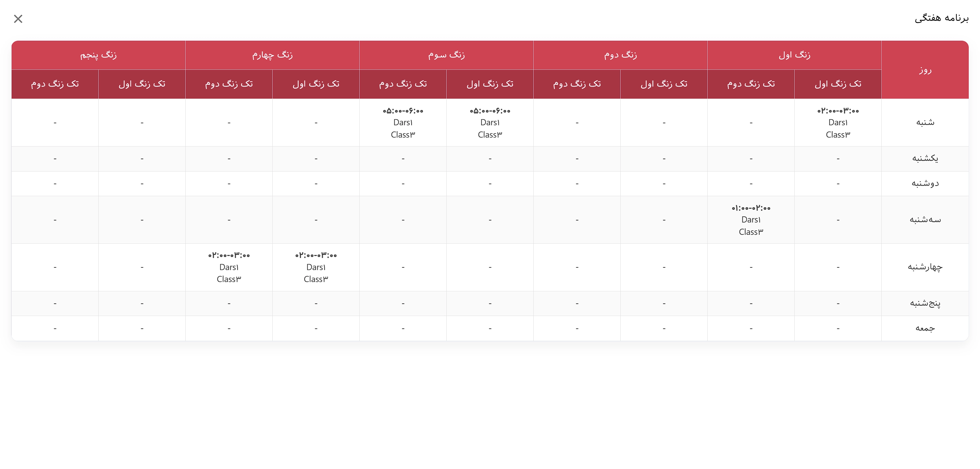Click the 'یکشنبه' row label
This screenshot has width=980, height=469.
(x=925, y=159)
